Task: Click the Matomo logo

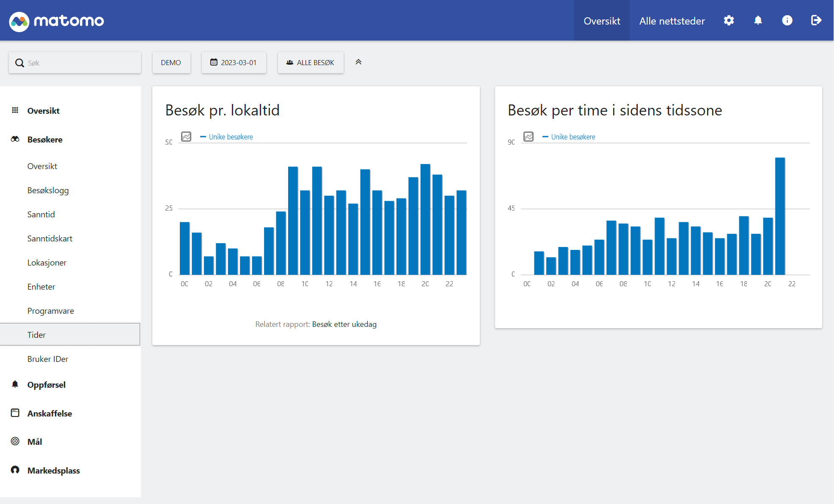Action: click(x=57, y=21)
